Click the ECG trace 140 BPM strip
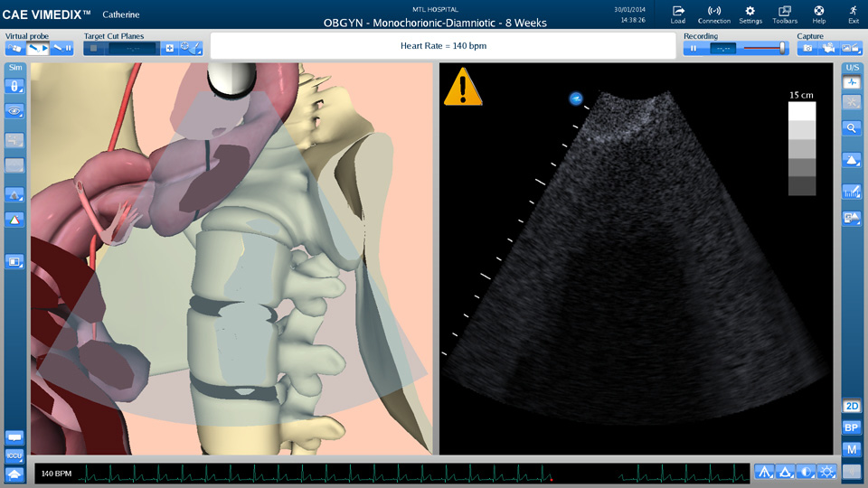The image size is (868, 488). click(392, 474)
